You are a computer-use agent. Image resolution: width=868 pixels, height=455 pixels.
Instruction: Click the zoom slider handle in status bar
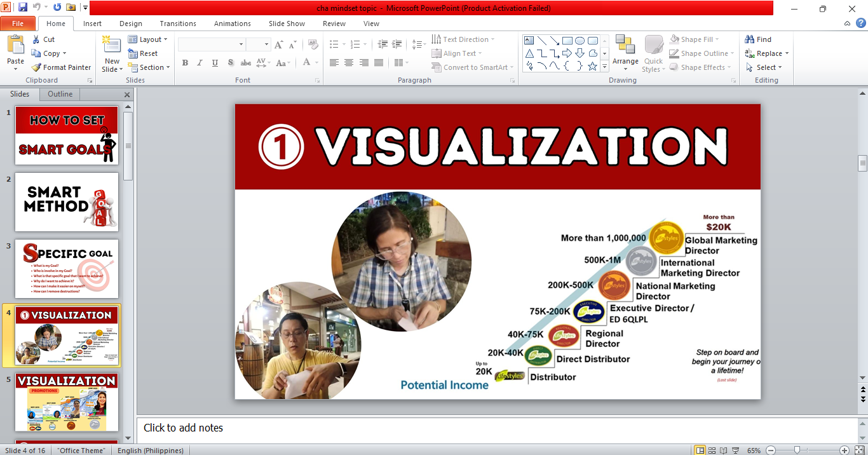point(797,450)
